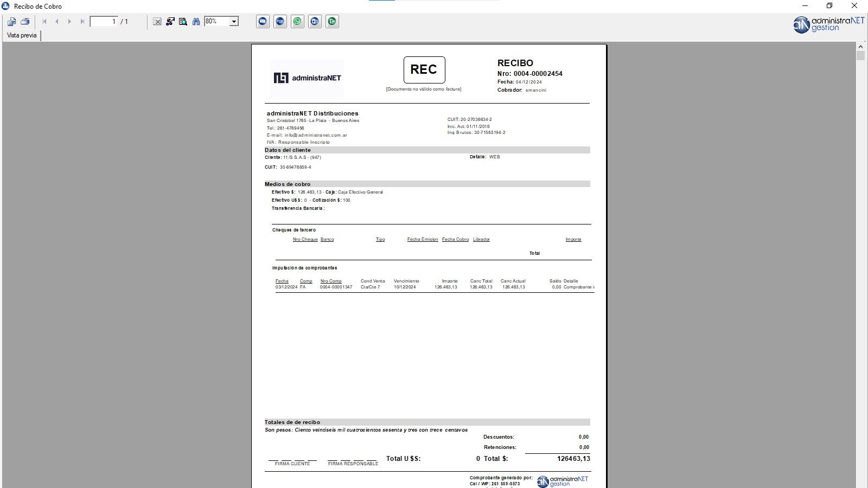Select the Vista previa tab
Screen dimensions: 868x488
click(22, 35)
